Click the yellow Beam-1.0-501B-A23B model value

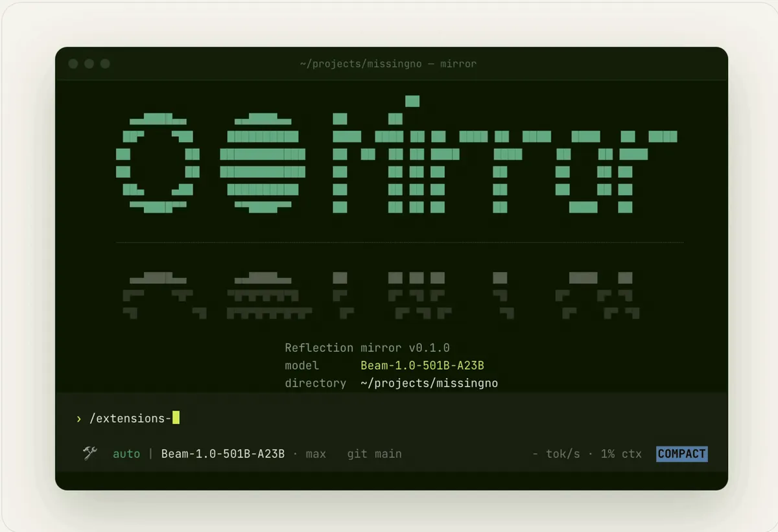coord(423,365)
